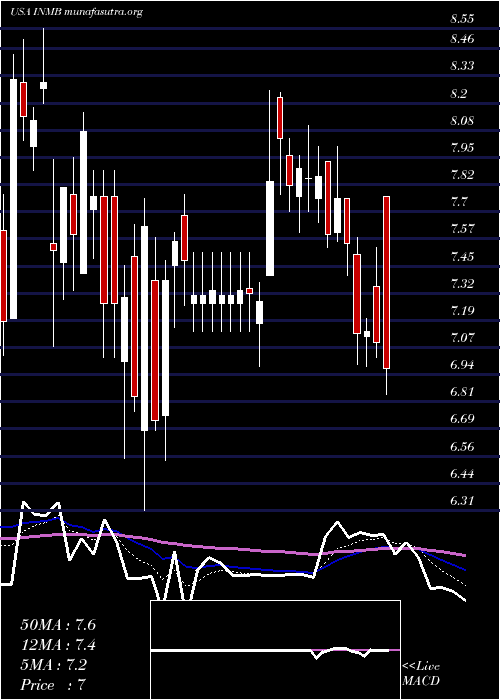Click the 6.31 price axis label
This screenshot has width=500, height=700.
click(x=462, y=501)
